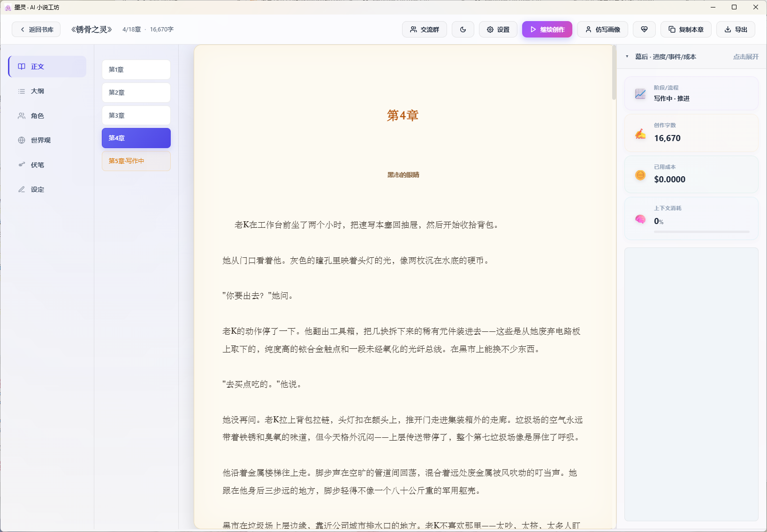Open the 设定 settings section in sidebar
Image resolution: width=767 pixels, height=532 pixels.
[47, 189]
